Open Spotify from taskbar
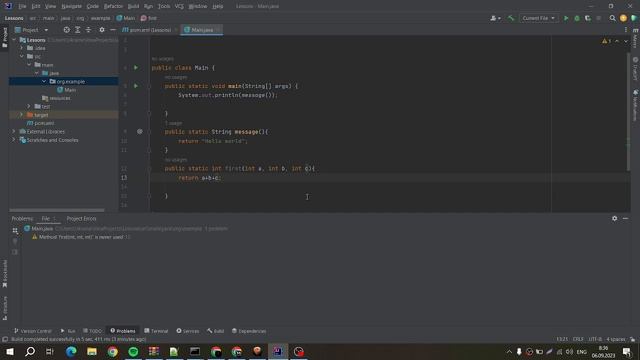The height and width of the screenshot is (360, 640). pyautogui.click(x=133, y=351)
